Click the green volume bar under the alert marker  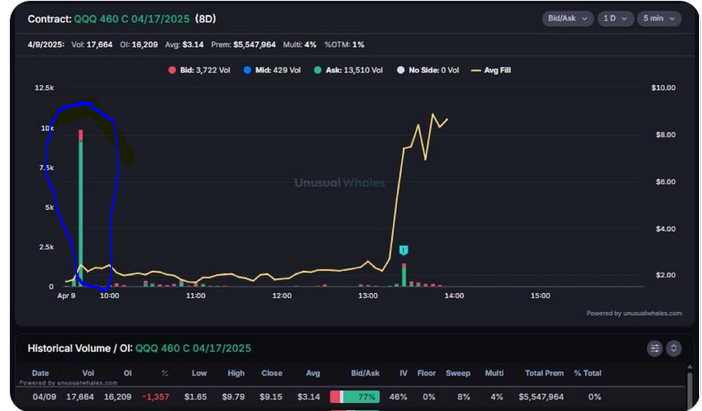[404, 277]
